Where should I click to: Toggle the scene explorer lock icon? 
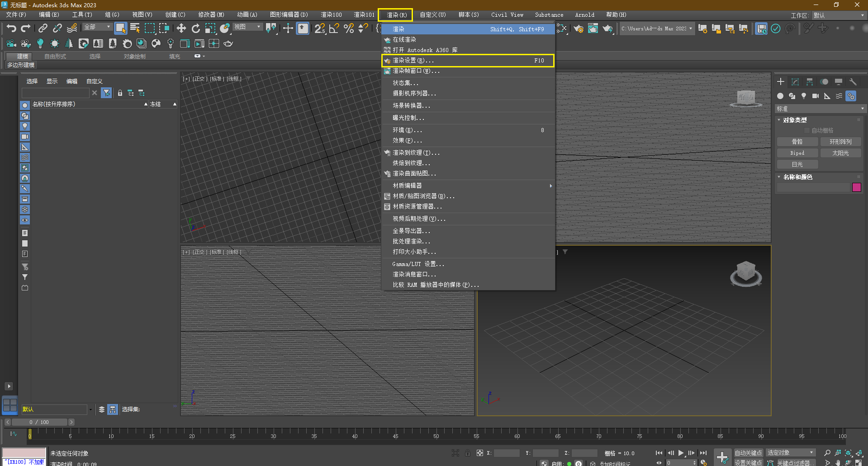click(x=120, y=93)
